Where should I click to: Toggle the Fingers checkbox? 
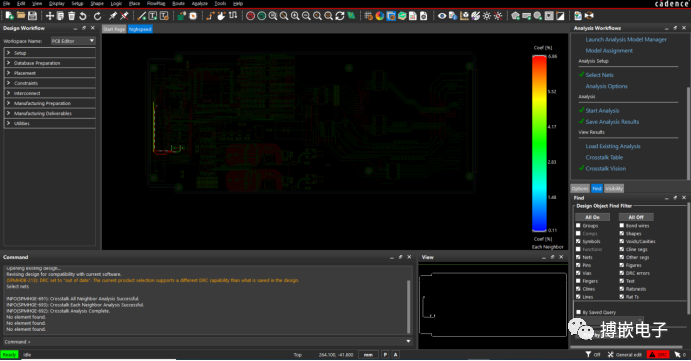(578, 281)
